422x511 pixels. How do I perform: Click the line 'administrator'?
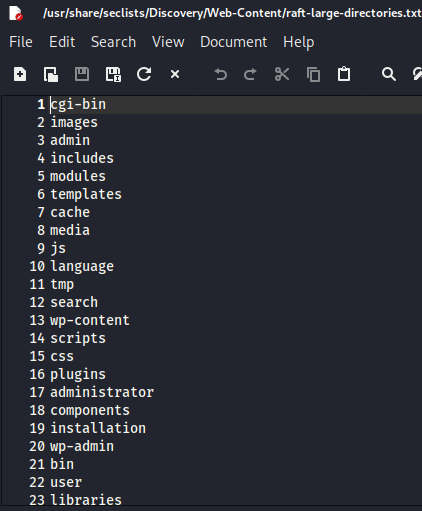click(x=102, y=392)
